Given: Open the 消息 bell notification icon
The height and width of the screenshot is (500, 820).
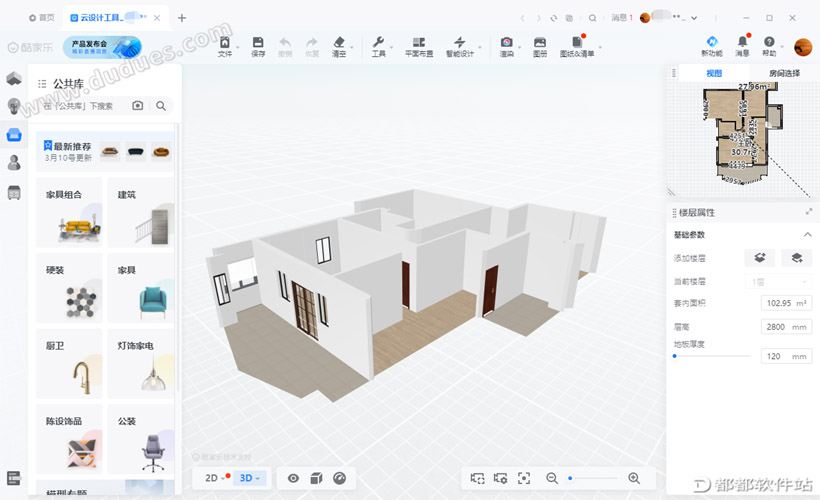Looking at the screenshot, I should (x=742, y=41).
